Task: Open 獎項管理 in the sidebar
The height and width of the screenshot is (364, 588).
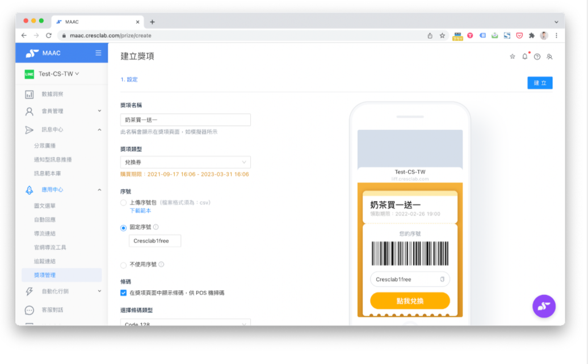Action: tap(61, 275)
